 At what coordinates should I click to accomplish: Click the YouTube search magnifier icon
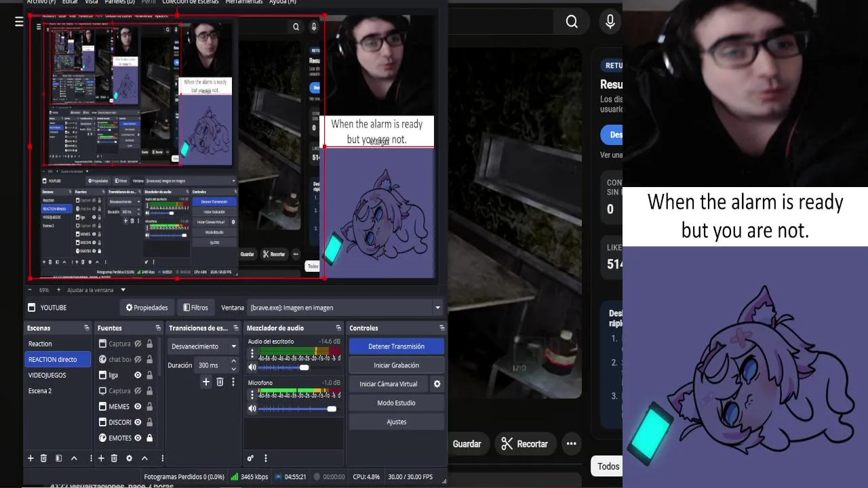point(572,22)
